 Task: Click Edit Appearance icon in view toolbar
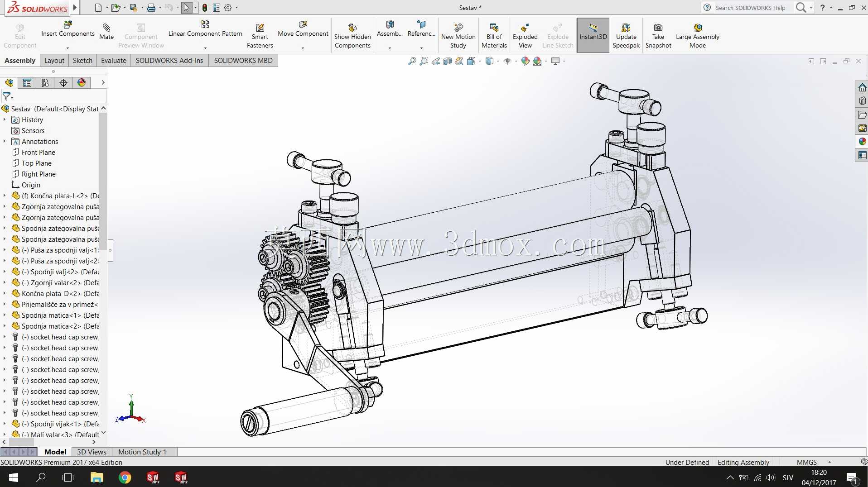525,61
